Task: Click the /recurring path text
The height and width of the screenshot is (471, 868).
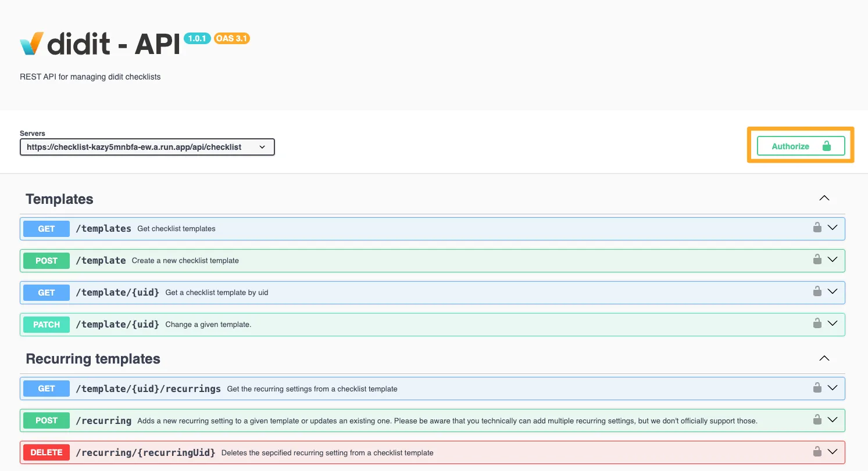Action: (103, 420)
